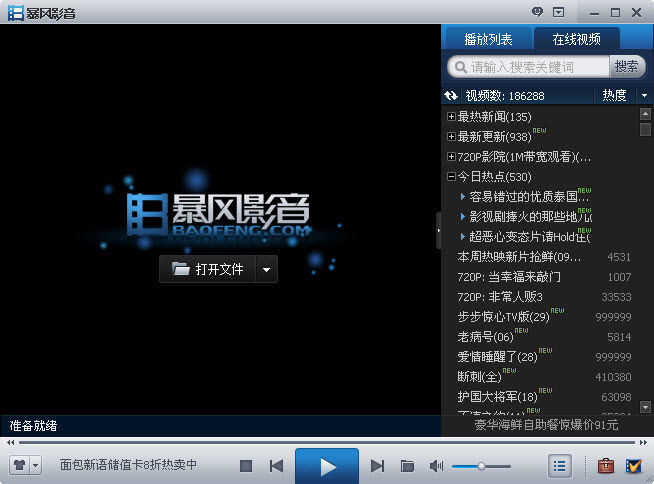Switch to the 播放列表 tab
Screen dimensions: 654x484
coord(488,39)
